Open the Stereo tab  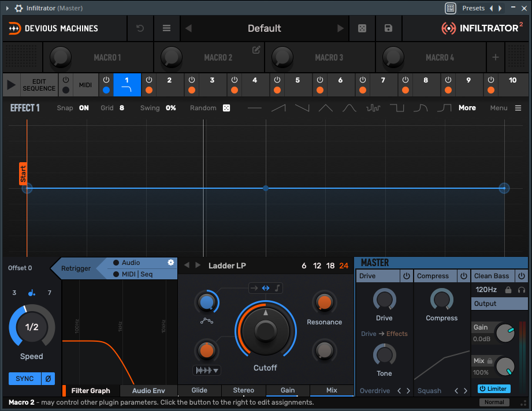click(243, 390)
